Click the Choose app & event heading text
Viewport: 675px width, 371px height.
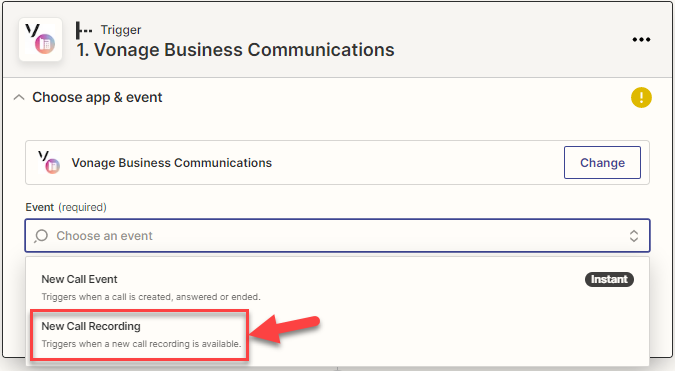(97, 97)
